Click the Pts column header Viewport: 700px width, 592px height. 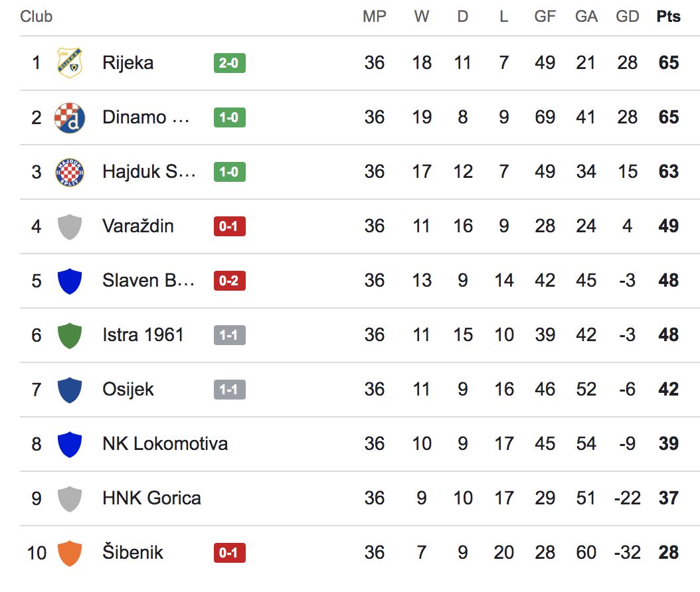click(668, 17)
